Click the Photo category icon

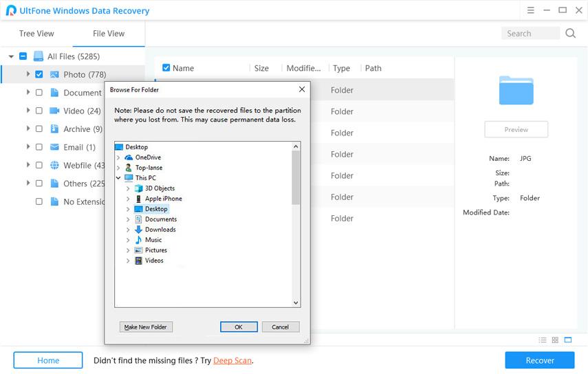54,74
